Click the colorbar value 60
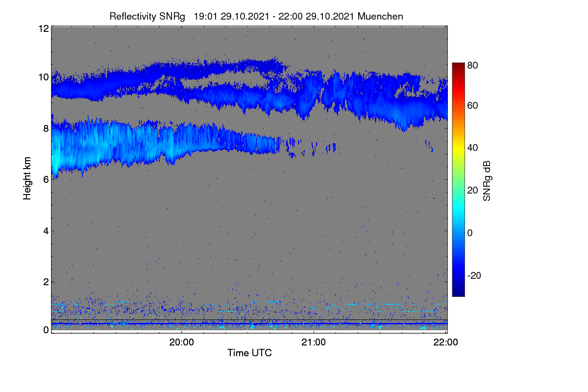This screenshot has height=392, width=588. pos(473,106)
